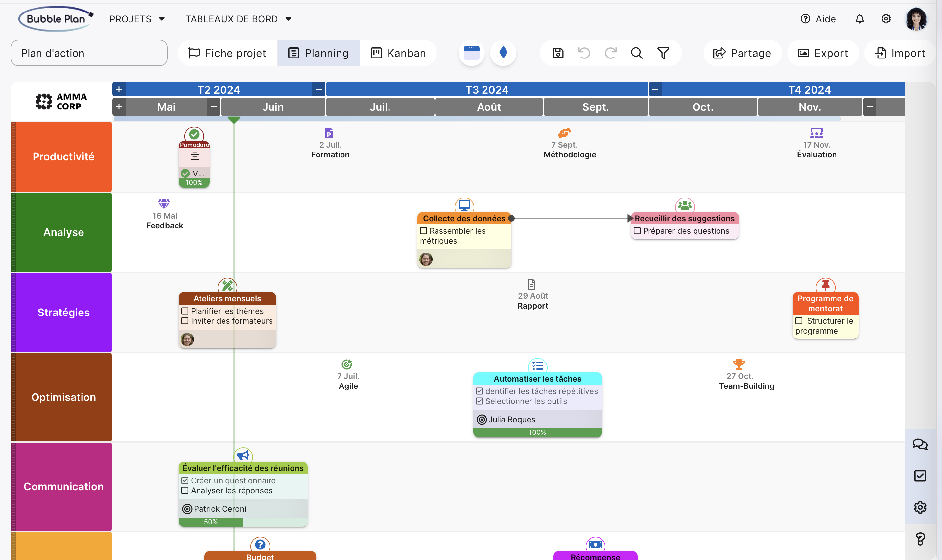Viewport: 942px width, 560px height.
Task: Switch to the Kanban view
Action: (x=398, y=53)
